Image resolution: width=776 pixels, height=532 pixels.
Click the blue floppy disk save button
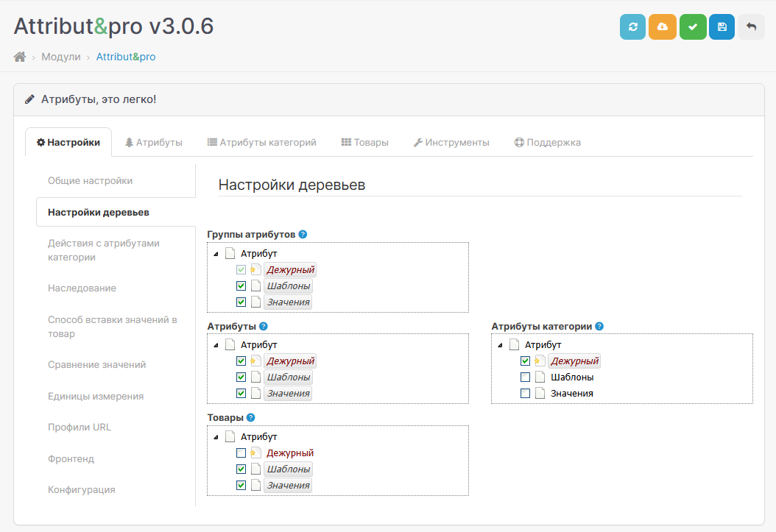[x=722, y=27]
